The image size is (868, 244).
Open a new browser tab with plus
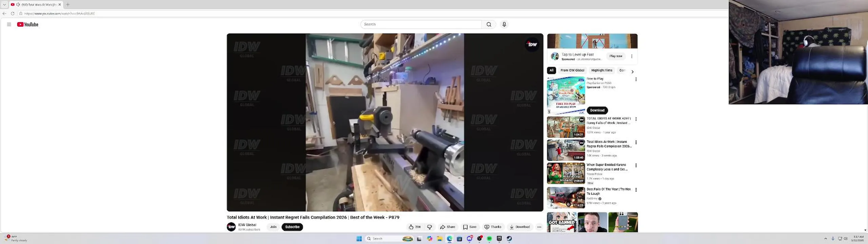tap(68, 4)
